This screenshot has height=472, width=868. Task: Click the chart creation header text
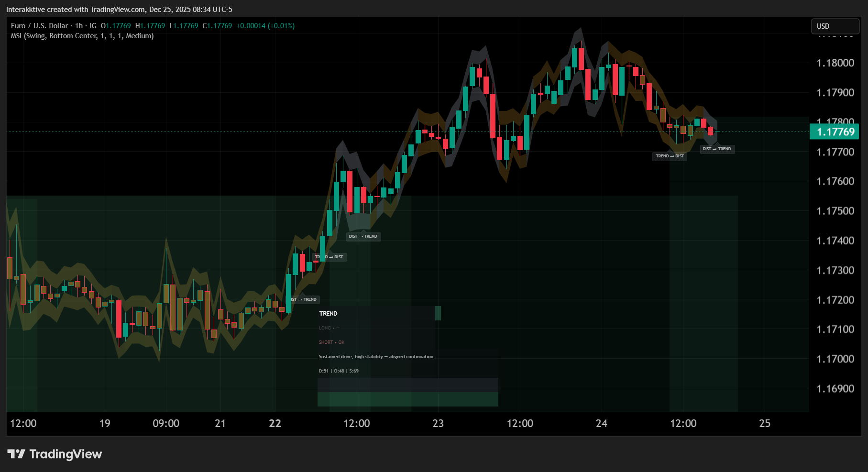pos(119,10)
